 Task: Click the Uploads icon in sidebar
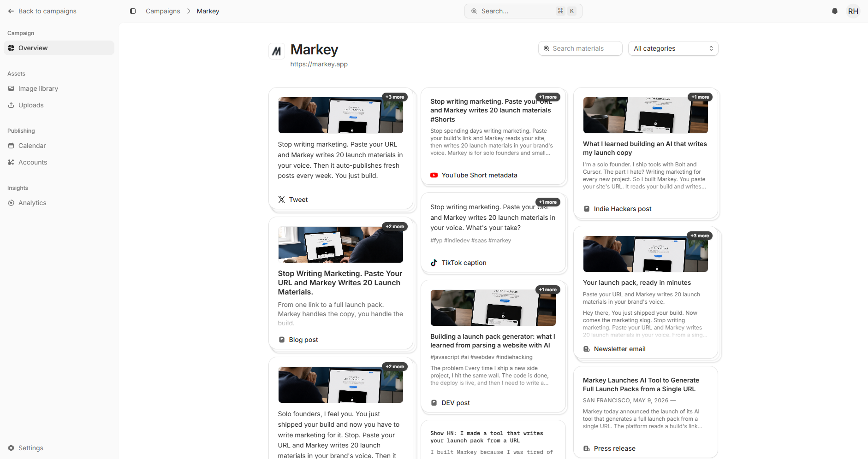[x=11, y=105]
